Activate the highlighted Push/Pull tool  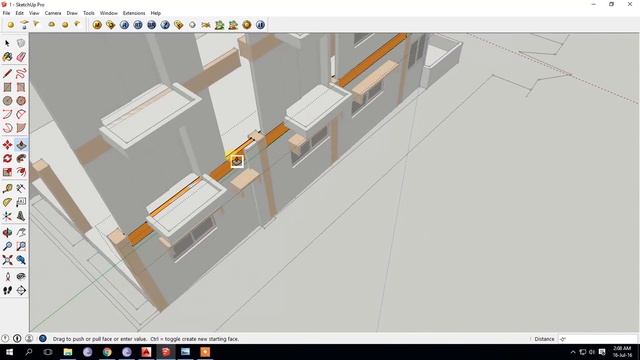pos(21,145)
